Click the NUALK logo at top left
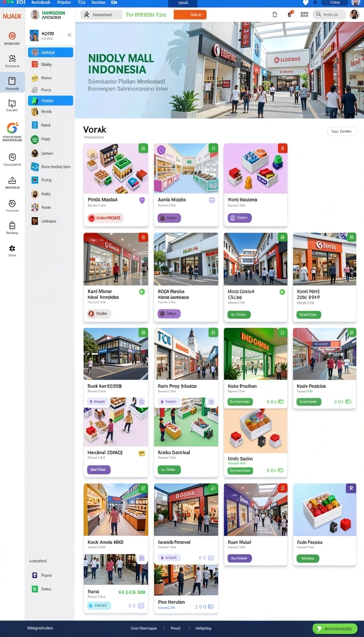This screenshot has height=637, width=364. coord(12,16)
